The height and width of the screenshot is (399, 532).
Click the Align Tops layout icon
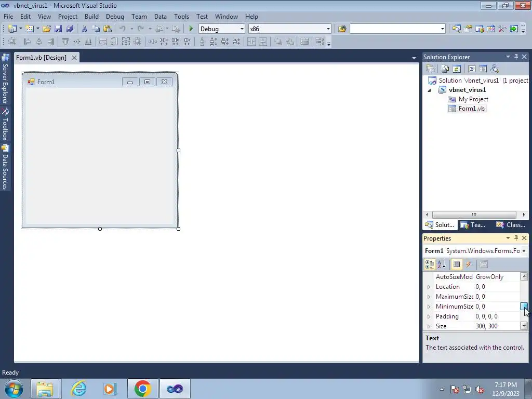[65, 42]
